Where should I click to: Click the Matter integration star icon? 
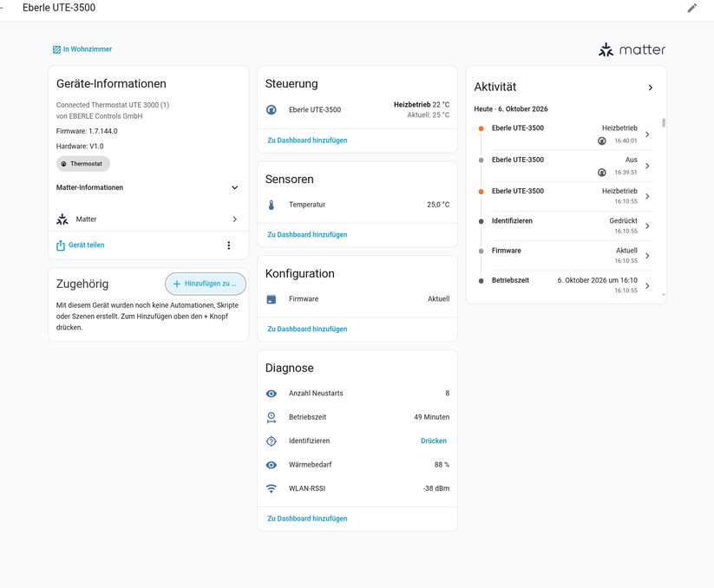(x=62, y=219)
